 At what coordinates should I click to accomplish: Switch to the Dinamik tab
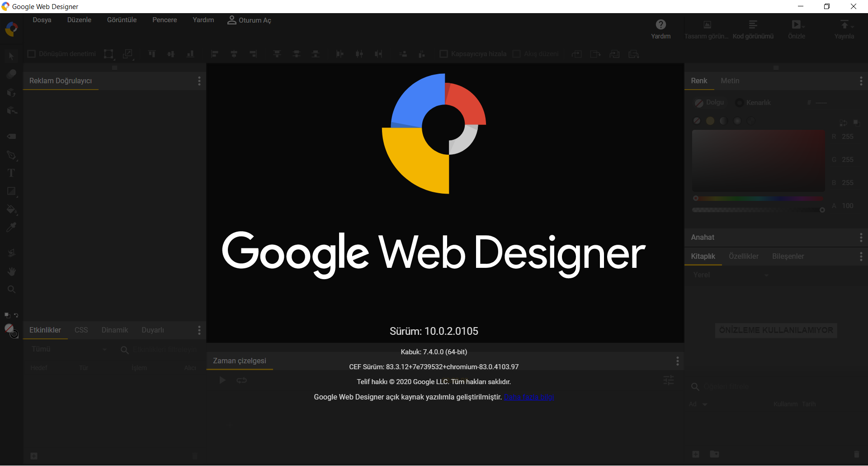tap(114, 330)
